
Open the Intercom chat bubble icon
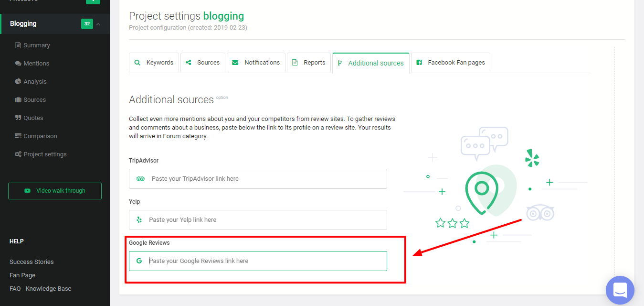tap(620, 290)
